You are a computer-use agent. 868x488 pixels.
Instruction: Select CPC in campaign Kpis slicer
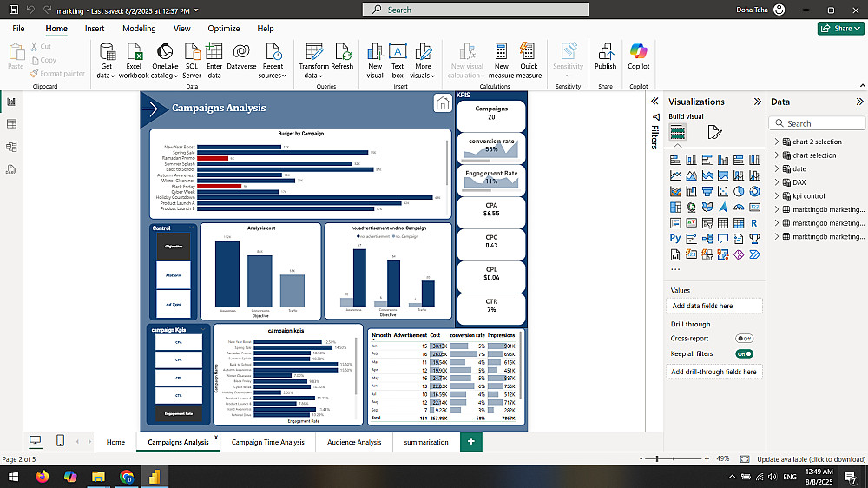[x=179, y=360]
